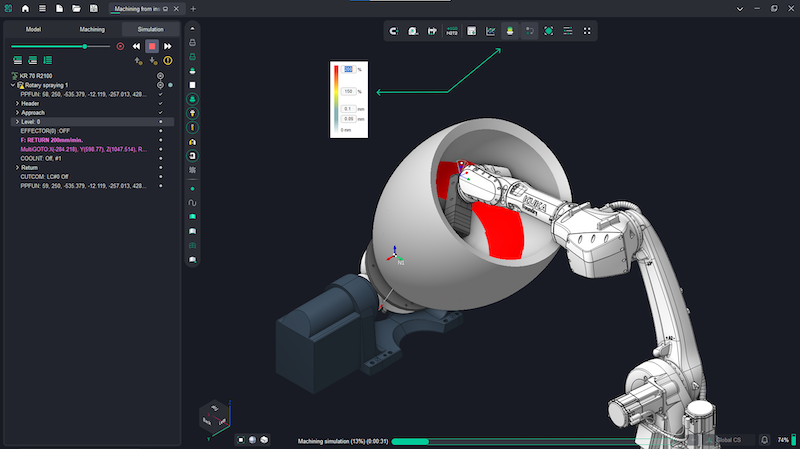Click the simulation progress slider handle
This screenshot has width=800, height=449.
pos(85,46)
